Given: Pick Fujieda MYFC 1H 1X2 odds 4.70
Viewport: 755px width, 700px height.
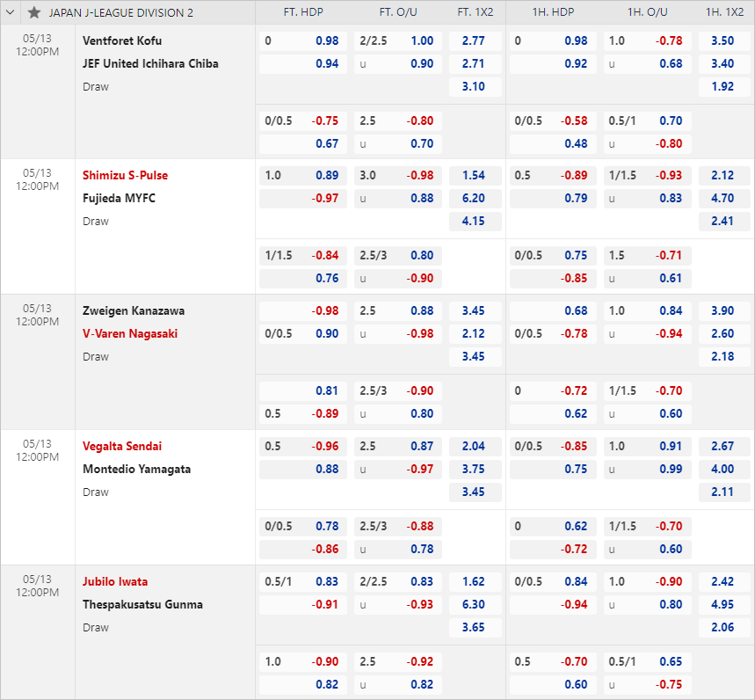Looking at the screenshot, I should pos(724,198).
